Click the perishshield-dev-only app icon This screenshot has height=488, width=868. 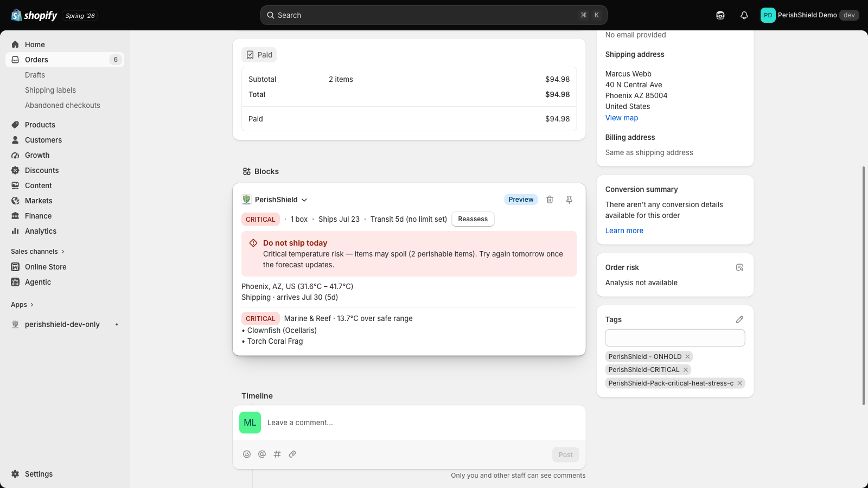click(15, 324)
